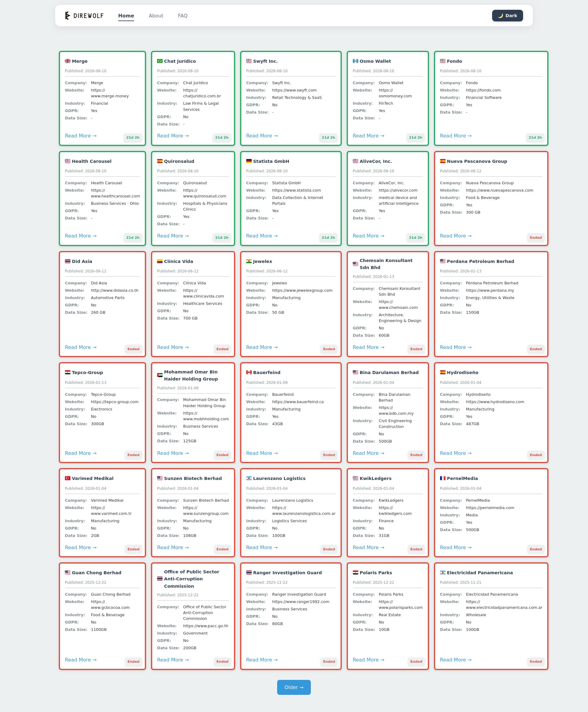Click the Direwolf logo icon
This screenshot has height=712, width=588.
[x=67, y=16]
